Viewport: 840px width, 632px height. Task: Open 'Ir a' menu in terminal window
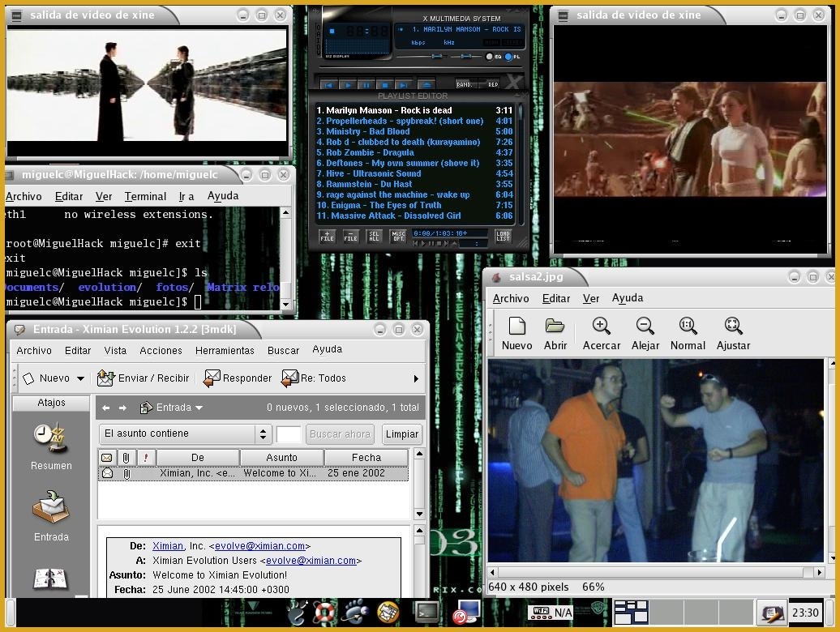tap(186, 196)
